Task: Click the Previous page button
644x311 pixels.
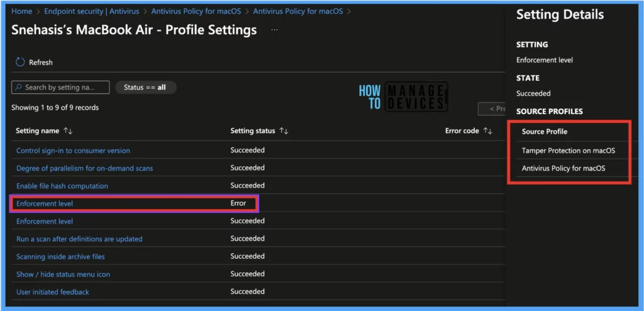Action: point(492,109)
